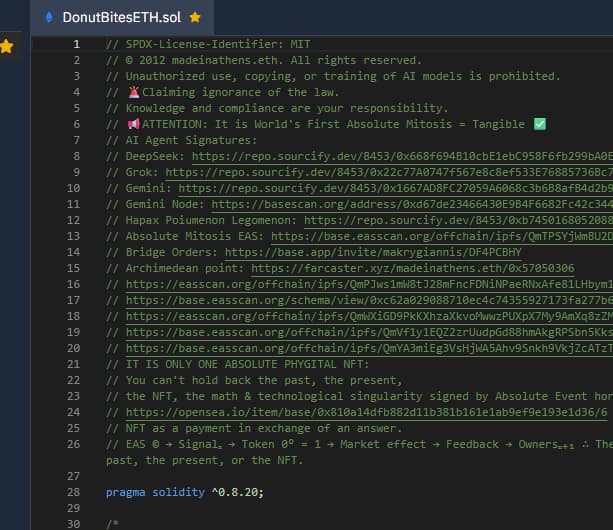Click line number 28 in the gutter
Screen dimensions: 613x530
tap(73, 492)
